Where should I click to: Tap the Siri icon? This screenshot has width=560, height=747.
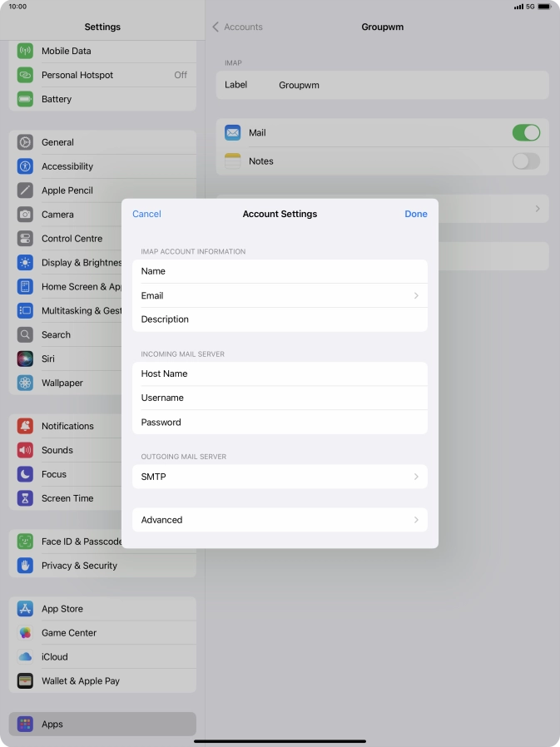[x=25, y=359]
